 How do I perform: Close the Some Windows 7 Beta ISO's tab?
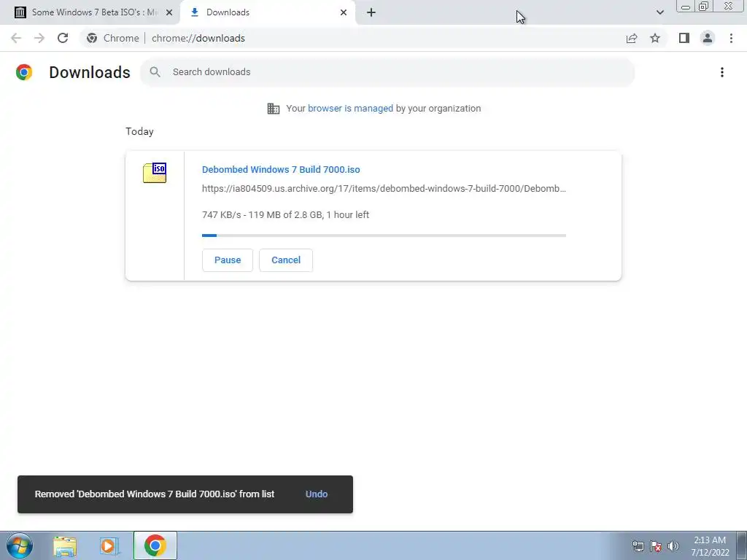pos(169,12)
